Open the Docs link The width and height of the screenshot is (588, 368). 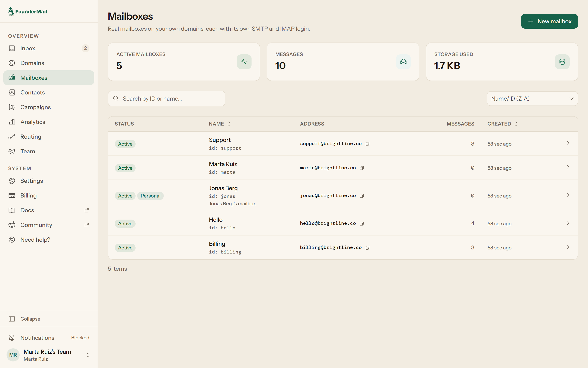point(49,210)
